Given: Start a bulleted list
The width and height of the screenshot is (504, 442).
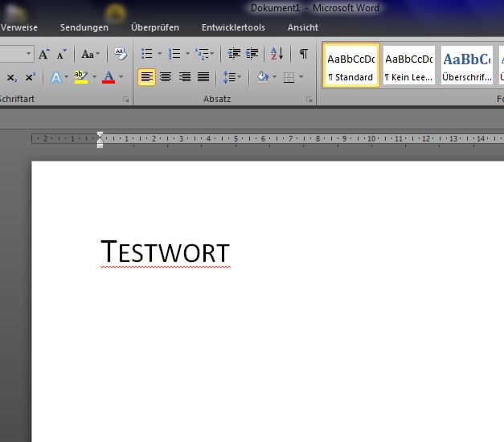Looking at the screenshot, I should 146,54.
